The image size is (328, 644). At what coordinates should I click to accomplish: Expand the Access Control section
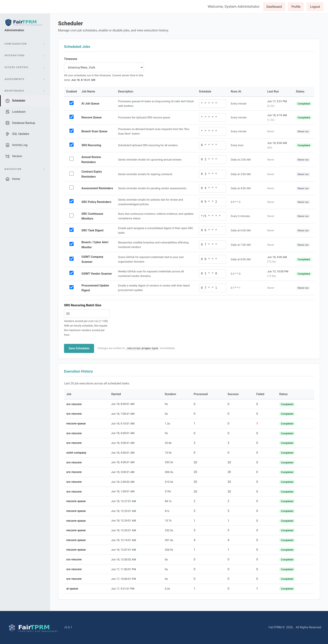pyautogui.click(x=25, y=68)
